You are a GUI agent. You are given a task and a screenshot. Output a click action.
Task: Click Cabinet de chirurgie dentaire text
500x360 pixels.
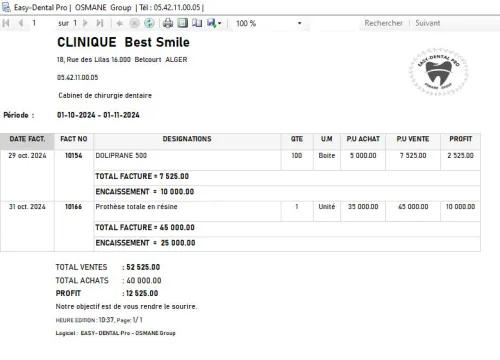pos(105,96)
